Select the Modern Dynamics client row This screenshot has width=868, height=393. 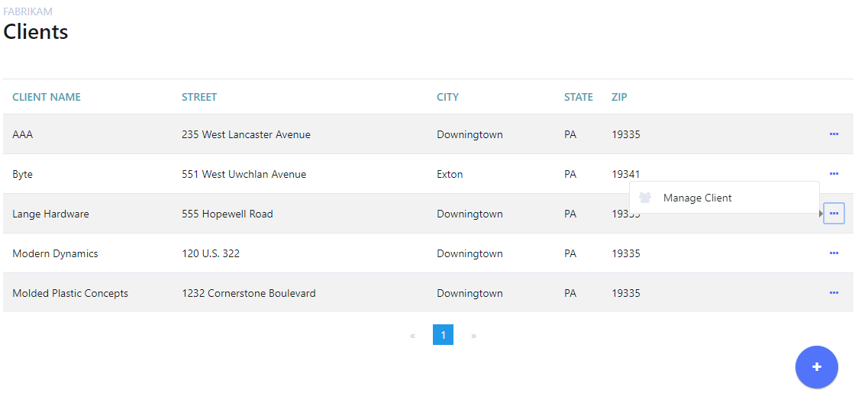[55, 253]
